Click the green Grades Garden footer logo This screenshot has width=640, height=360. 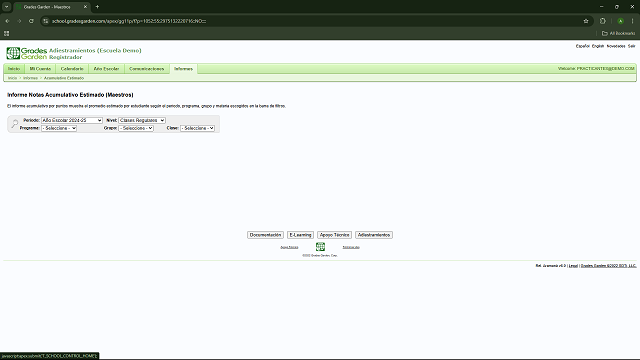tap(320, 247)
